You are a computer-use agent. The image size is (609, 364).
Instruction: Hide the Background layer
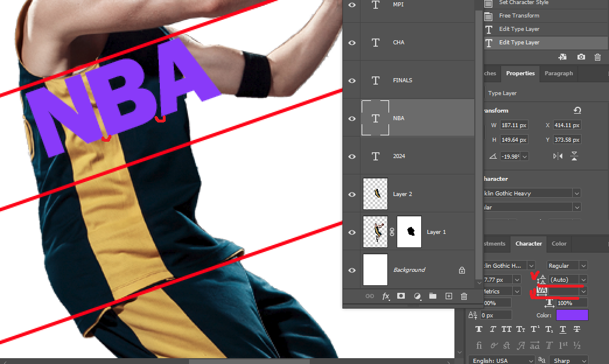point(352,271)
